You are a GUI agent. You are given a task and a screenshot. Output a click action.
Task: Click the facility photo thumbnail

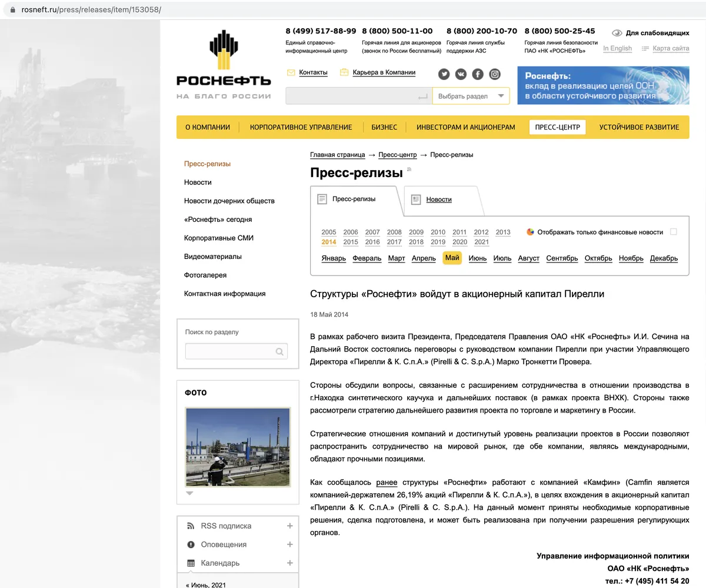[238, 447]
